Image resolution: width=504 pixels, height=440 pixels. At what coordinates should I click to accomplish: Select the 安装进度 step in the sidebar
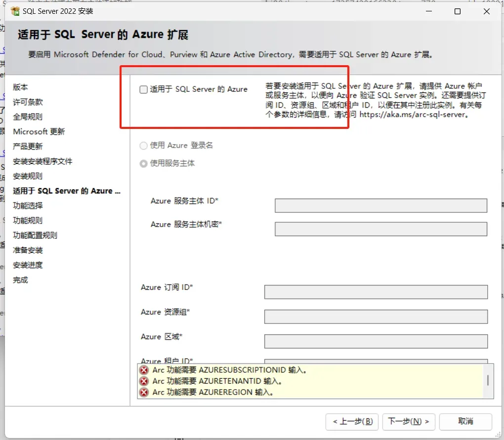click(28, 265)
